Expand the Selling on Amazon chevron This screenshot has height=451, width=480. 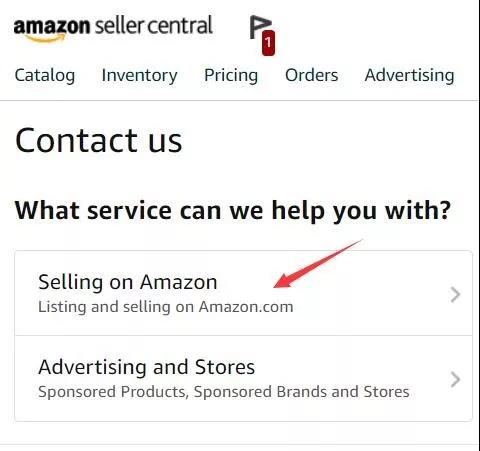pyautogui.click(x=455, y=294)
